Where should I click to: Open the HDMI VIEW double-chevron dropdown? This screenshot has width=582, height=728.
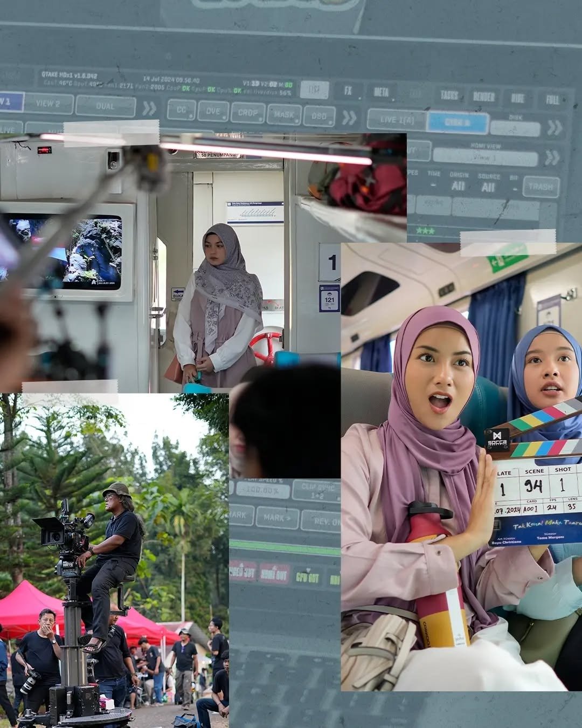point(552,157)
